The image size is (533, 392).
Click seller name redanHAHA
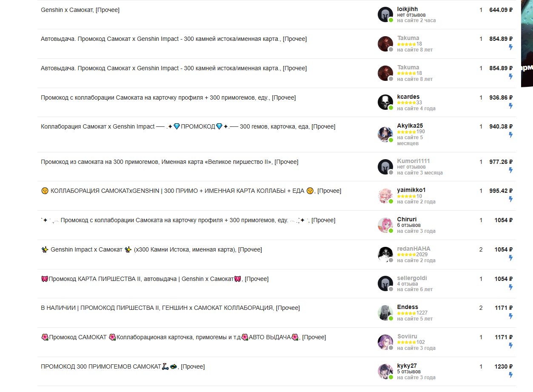(x=413, y=249)
